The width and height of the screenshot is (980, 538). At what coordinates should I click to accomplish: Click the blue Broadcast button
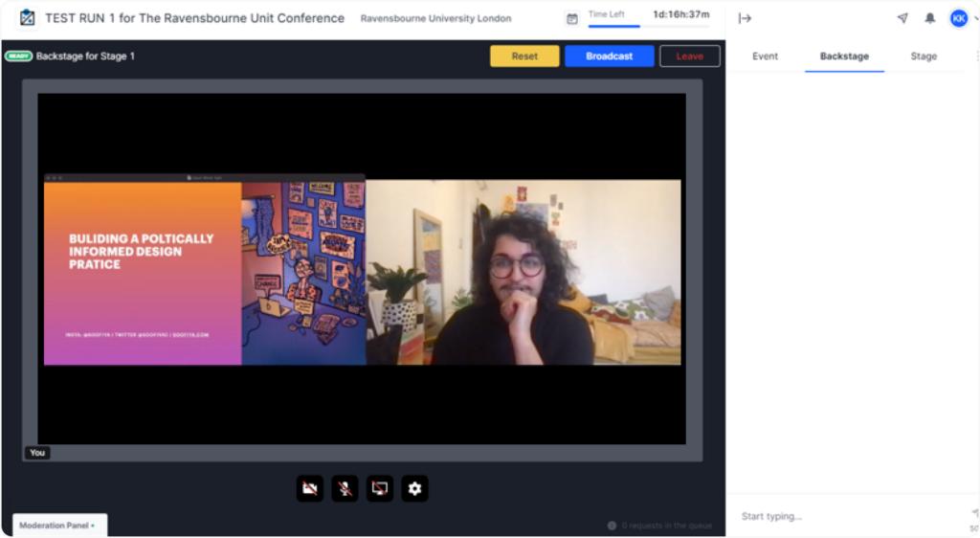[609, 56]
